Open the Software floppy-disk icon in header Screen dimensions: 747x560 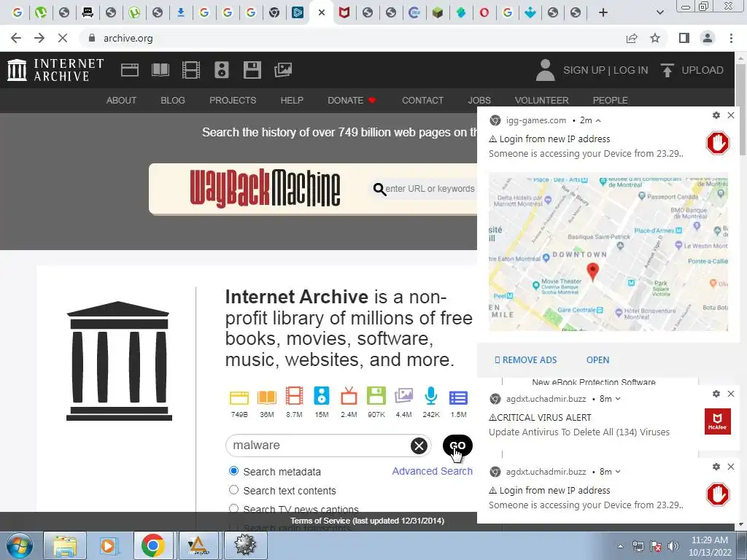click(252, 70)
